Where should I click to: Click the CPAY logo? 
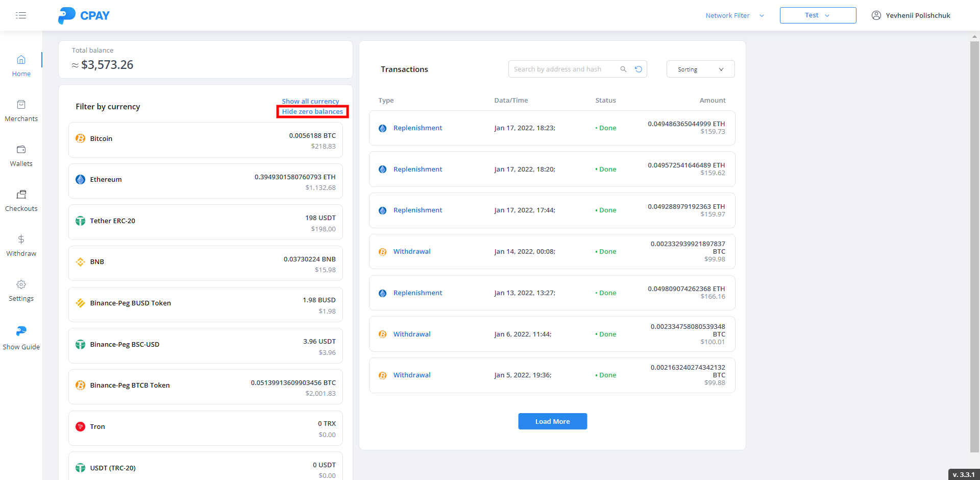click(84, 15)
